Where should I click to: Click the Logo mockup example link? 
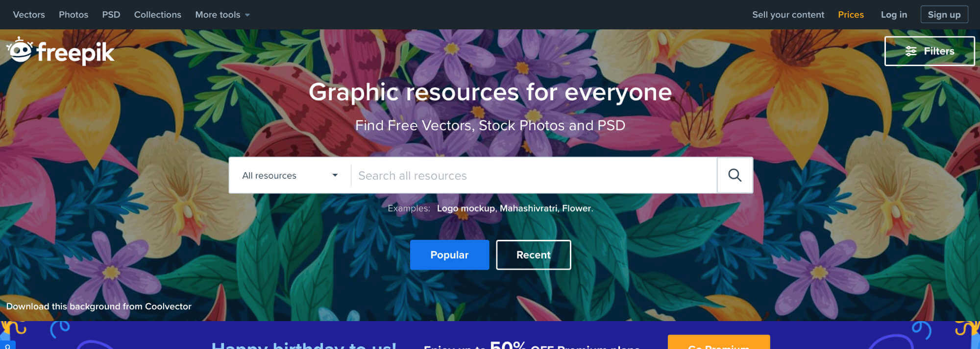(x=465, y=209)
